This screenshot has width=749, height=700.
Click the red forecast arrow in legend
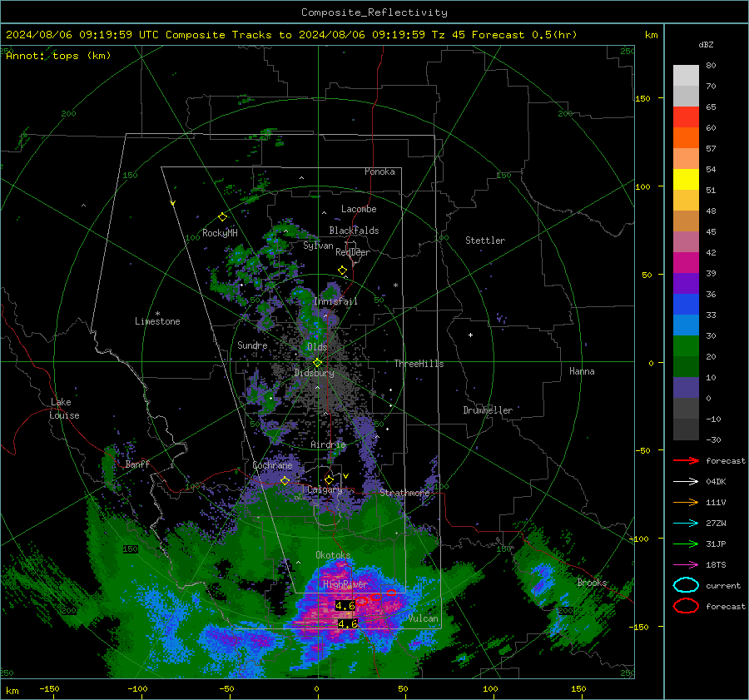click(686, 460)
